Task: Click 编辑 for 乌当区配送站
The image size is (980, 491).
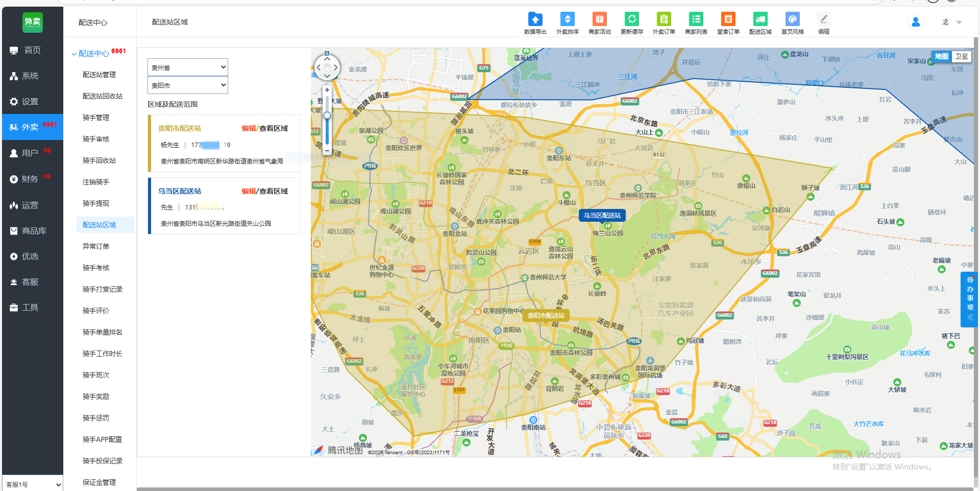Action: 249,191
